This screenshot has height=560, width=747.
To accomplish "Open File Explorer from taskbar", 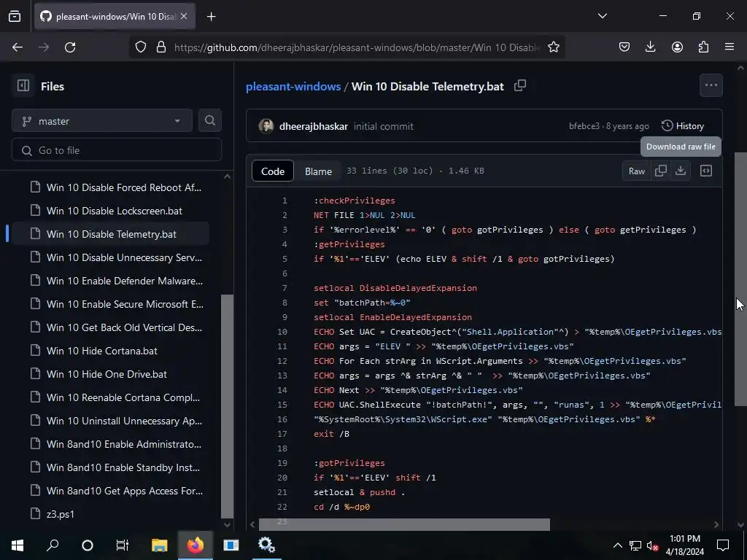I will [159, 545].
